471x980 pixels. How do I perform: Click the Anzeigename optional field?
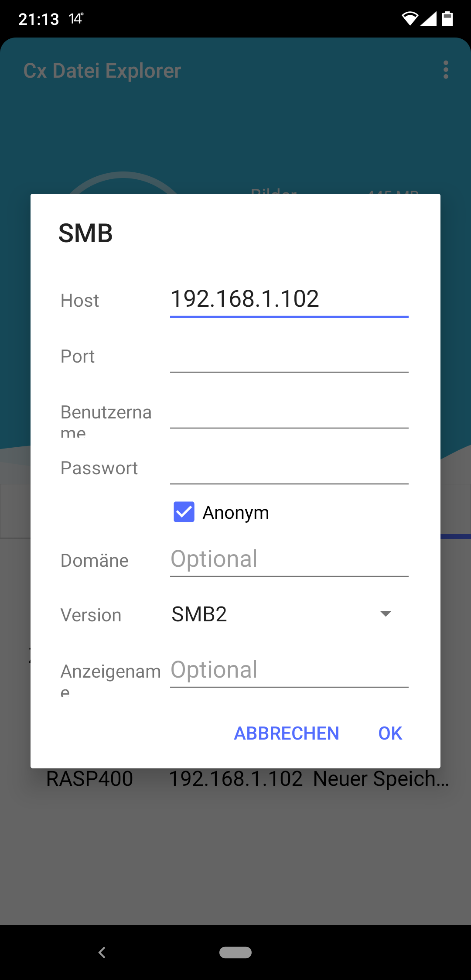pyautogui.click(x=289, y=671)
